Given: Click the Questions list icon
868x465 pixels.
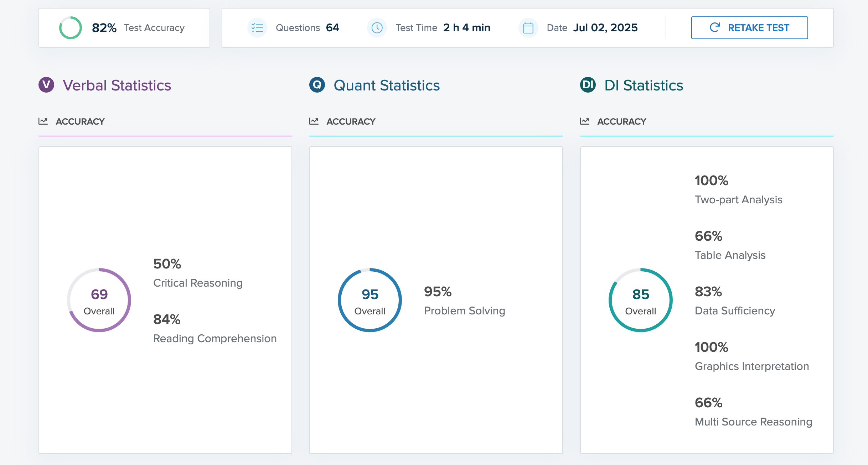Looking at the screenshot, I should coord(257,27).
